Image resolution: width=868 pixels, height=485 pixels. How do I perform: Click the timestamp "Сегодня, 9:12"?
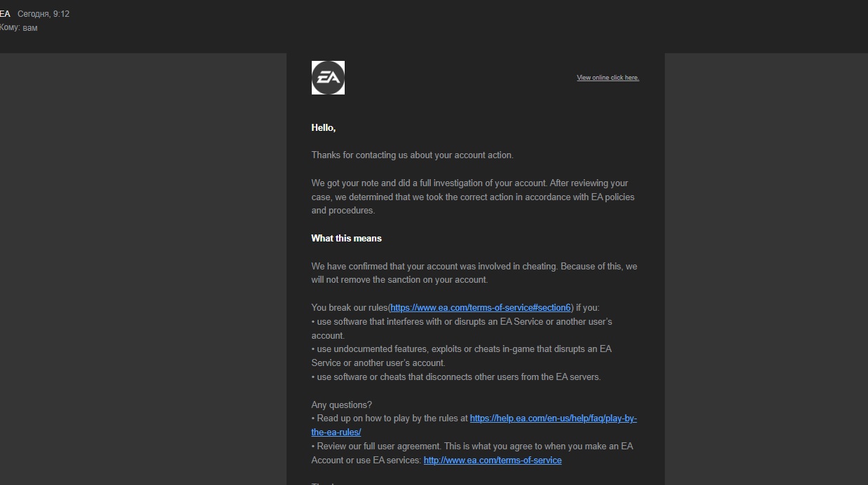pyautogui.click(x=43, y=14)
